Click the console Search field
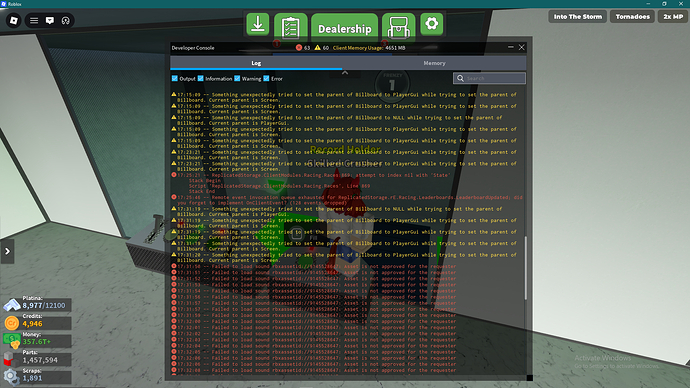This screenshot has width=690, height=388. [489, 78]
